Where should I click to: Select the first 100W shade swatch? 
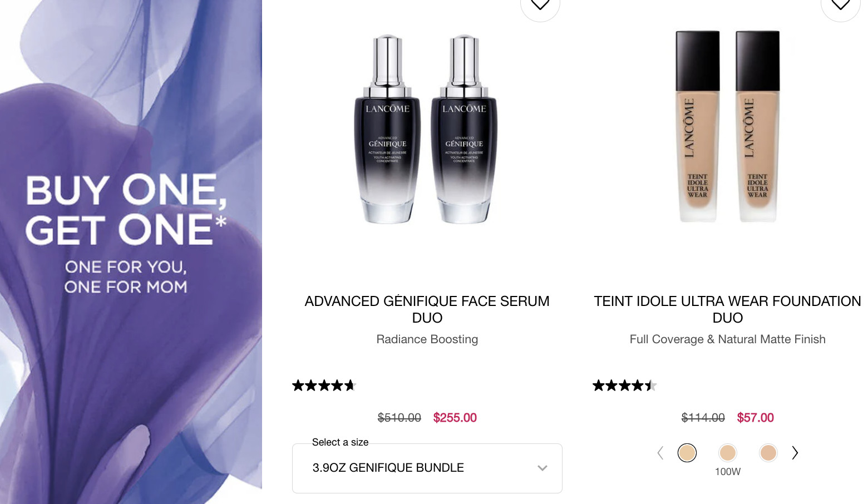point(687,453)
